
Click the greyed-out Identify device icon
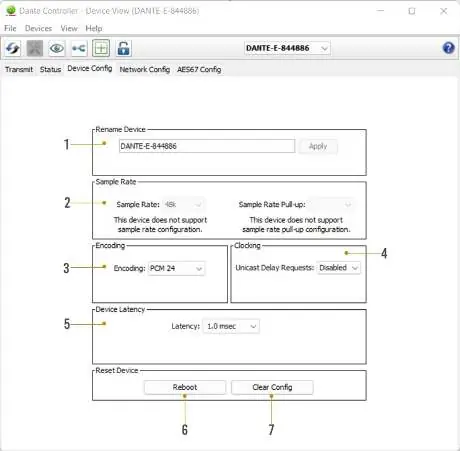(x=35, y=49)
